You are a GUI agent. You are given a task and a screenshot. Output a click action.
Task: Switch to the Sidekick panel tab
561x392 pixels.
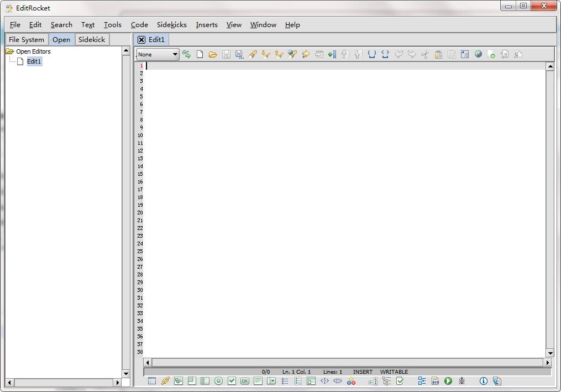(x=92, y=39)
